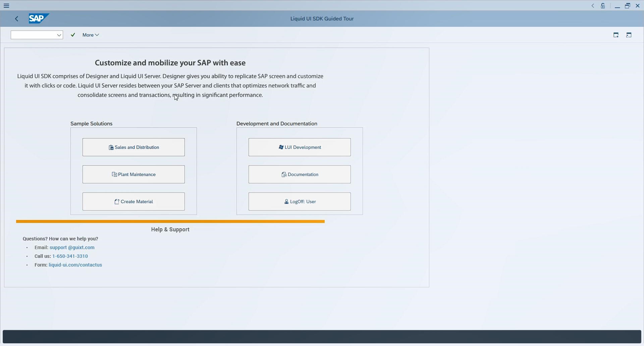Click the Help & Support heading
The height and width of the screenshot is (346, 644).
click(170, 230)
